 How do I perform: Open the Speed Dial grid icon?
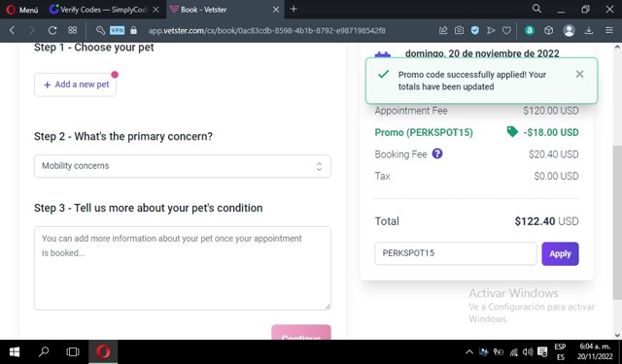[72, 30]
